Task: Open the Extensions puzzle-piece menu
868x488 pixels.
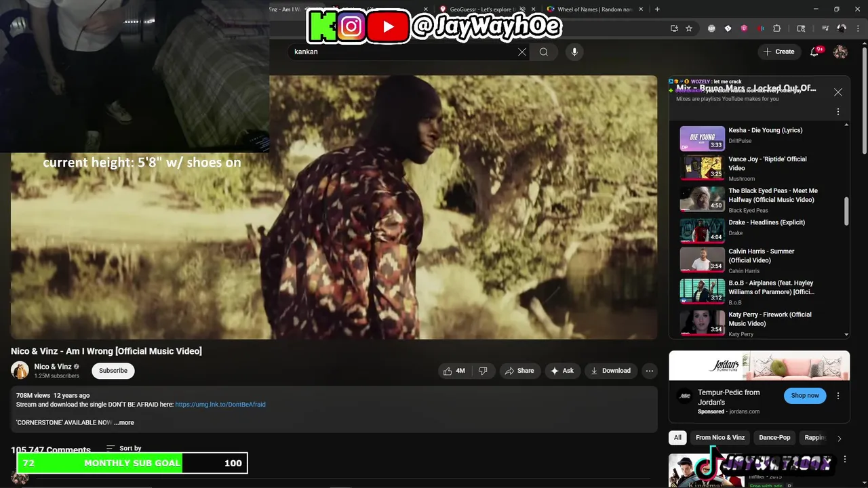Action: 777,28
